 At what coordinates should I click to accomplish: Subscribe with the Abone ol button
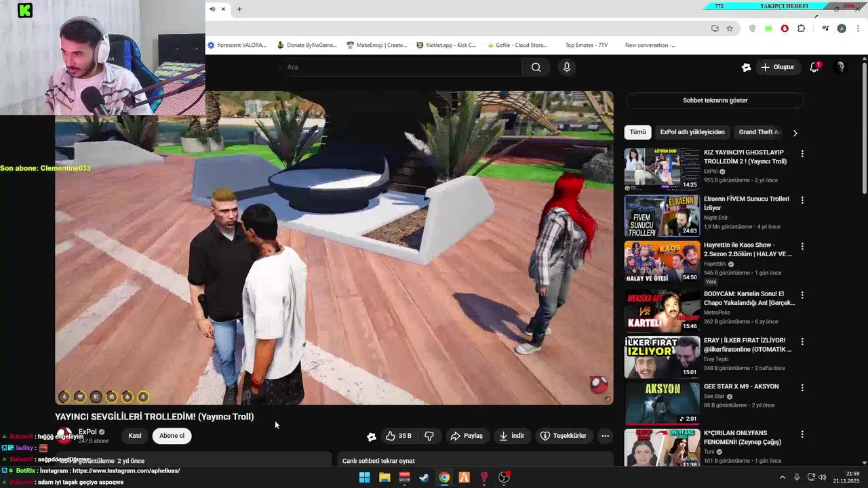click(172, 436)
